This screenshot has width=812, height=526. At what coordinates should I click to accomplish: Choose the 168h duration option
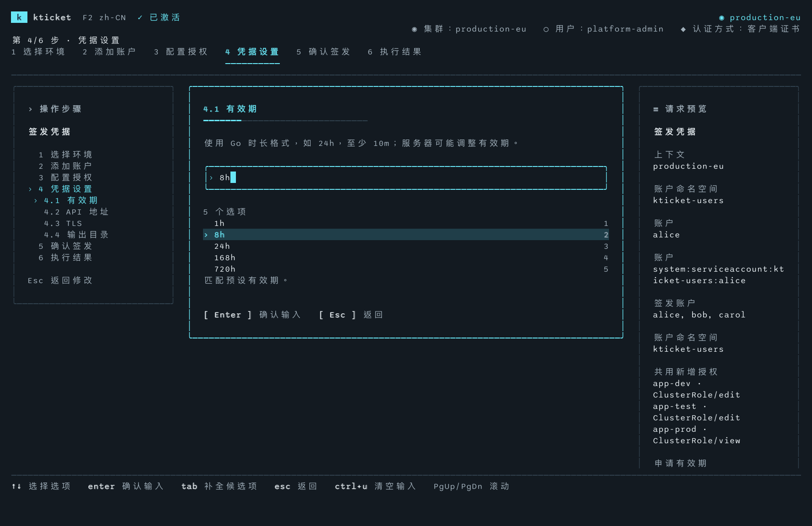pos(406,258)
